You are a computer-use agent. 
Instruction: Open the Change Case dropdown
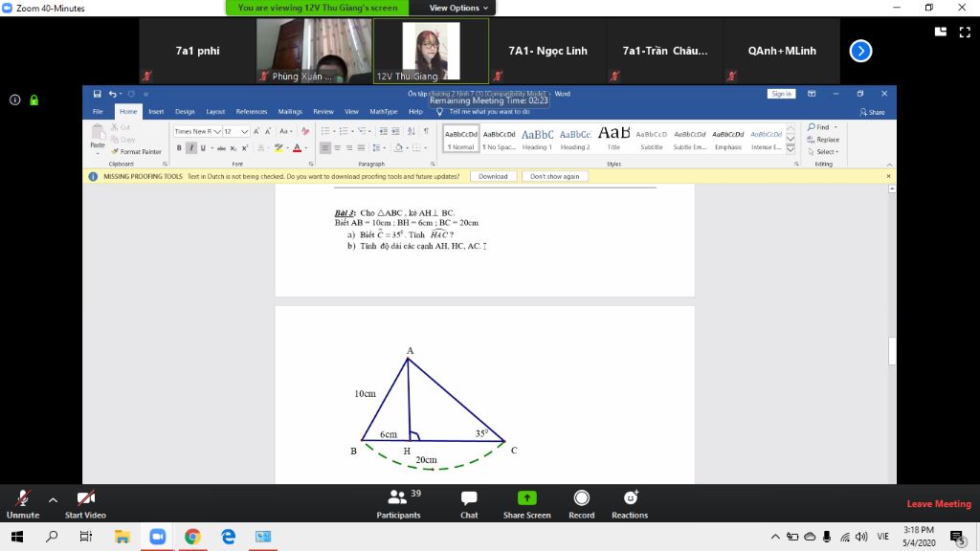pyautogui.click(x=285, y=131)
